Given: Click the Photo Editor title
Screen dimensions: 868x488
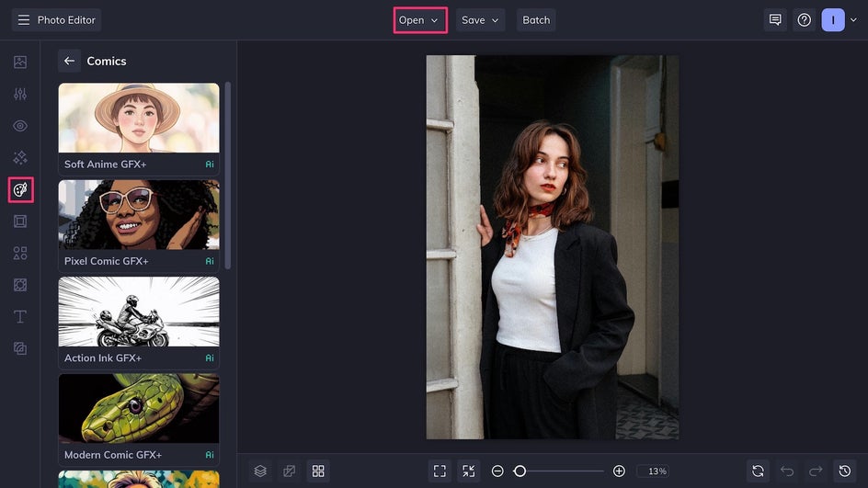Looking at the screenshot, I should (66, 20).
